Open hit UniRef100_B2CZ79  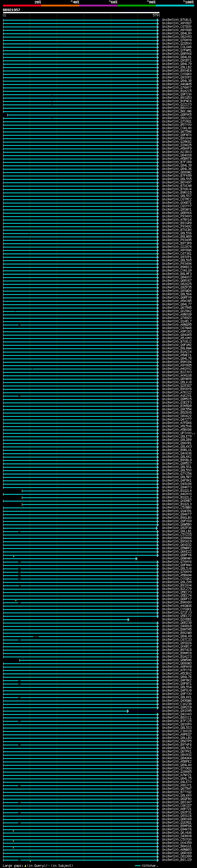(176, 589)
